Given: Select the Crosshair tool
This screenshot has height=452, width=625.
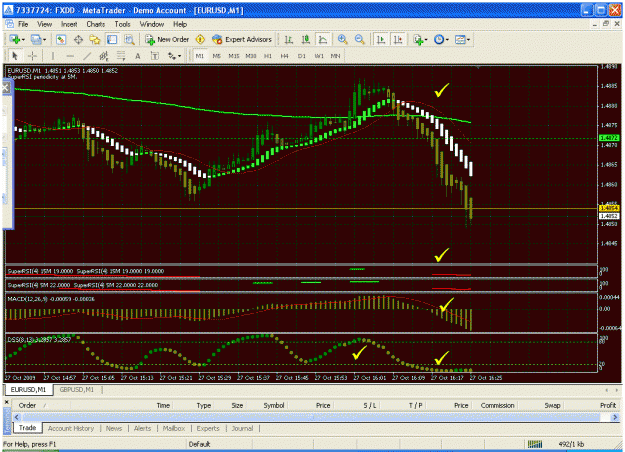Looking at the screenshot, I should tap(32, 56).
